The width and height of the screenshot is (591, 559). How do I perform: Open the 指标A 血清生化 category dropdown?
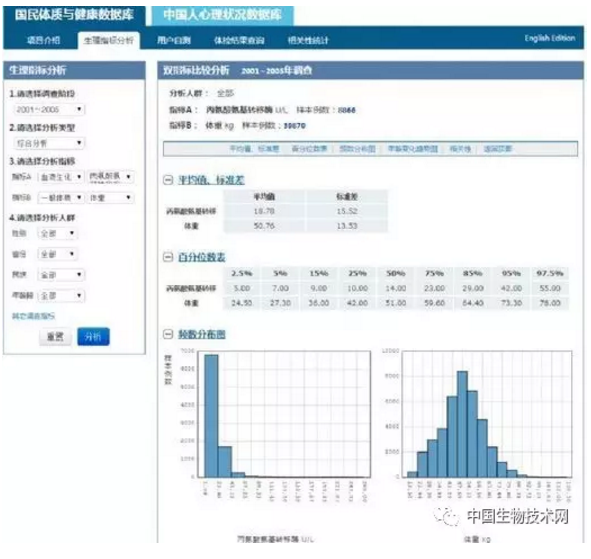(61, 177)
